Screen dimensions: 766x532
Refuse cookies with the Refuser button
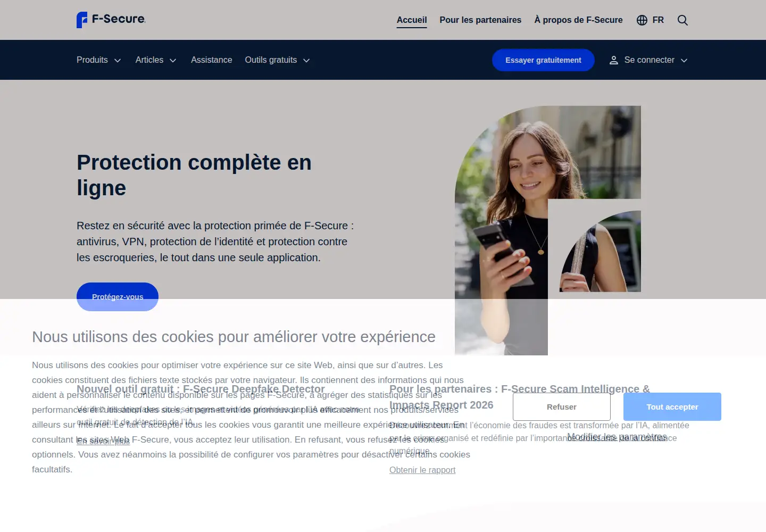click(x=562, y=407)
